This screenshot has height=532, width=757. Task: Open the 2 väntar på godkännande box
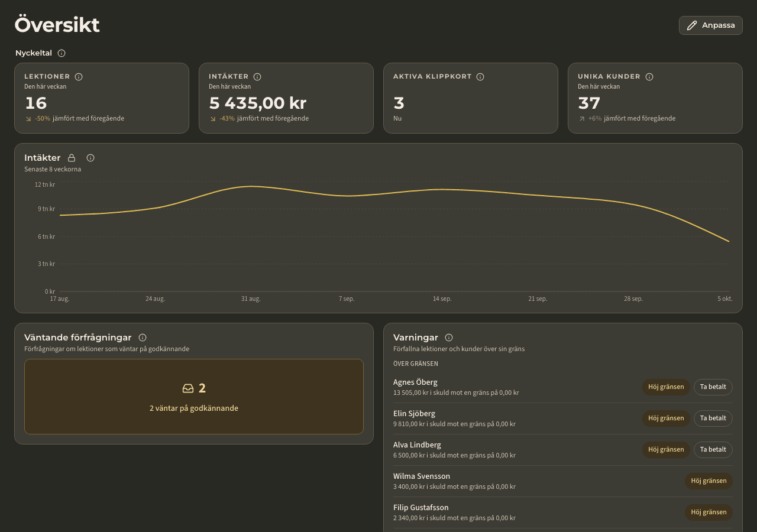tap(194, 397)
